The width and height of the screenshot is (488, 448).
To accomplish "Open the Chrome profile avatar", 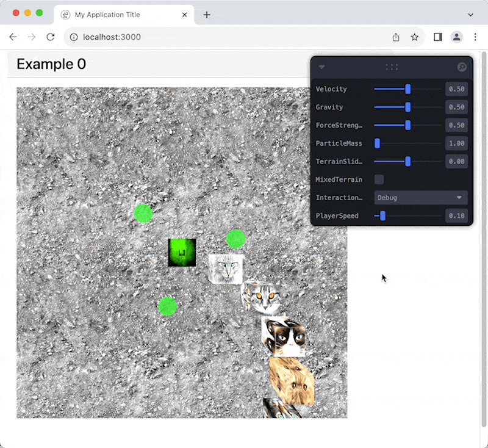I will [456, 37].
